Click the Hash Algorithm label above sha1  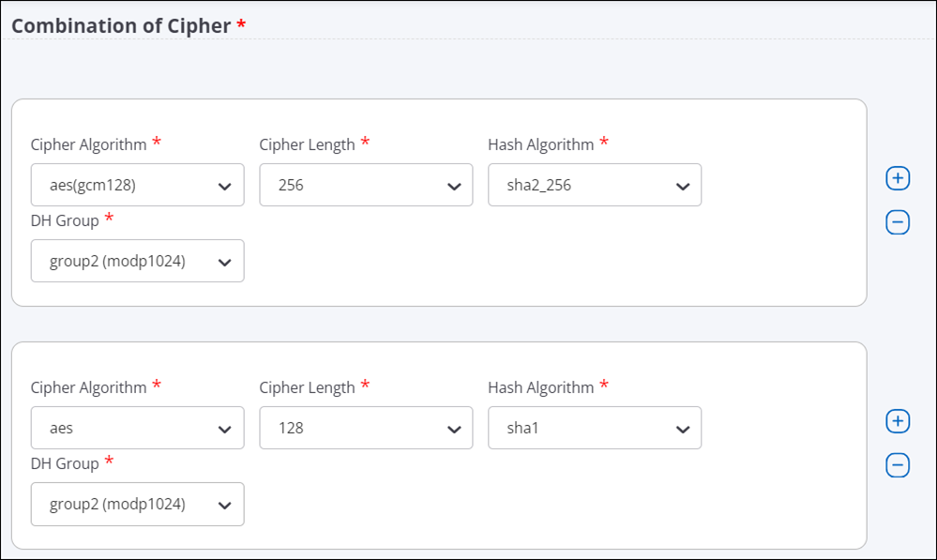pyautogui.click(x=540, y=387)
